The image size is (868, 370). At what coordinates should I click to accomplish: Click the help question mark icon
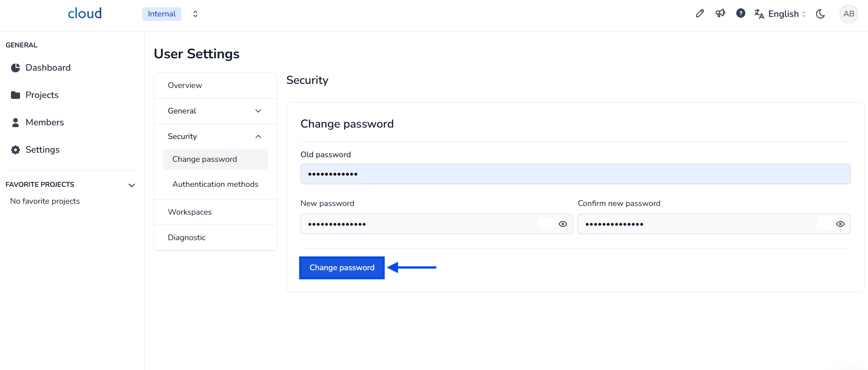click(x=741, y=14)
